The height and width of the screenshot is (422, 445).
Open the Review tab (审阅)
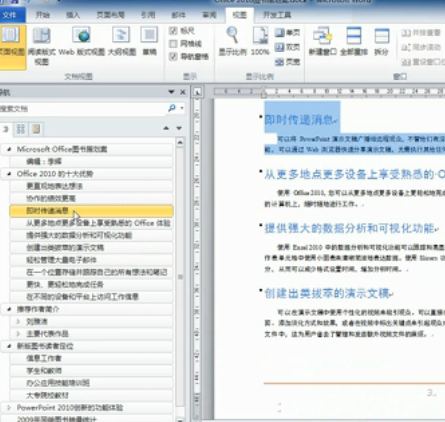point(209,15)
